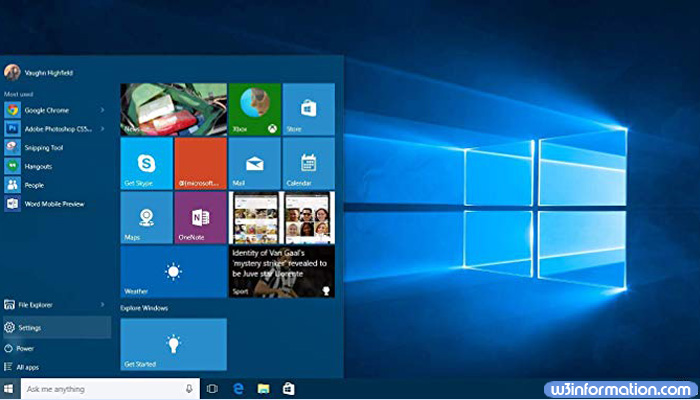Click the microphone icon in search box
The width and height of the screenshot is (700, 400).
189,389
